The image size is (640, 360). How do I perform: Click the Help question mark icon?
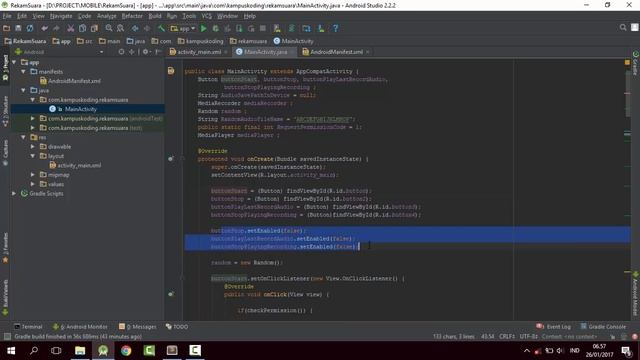pyautogui.click(x=336, y=28)
